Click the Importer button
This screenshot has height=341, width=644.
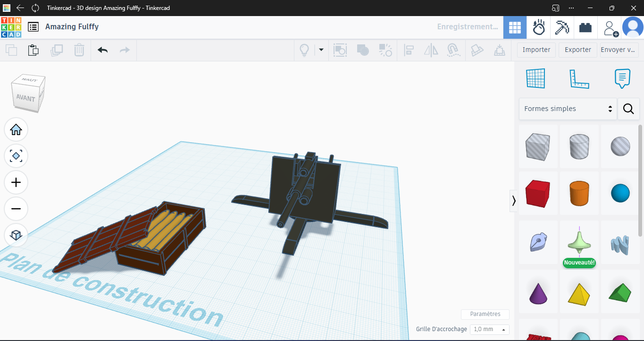click(x=536, y=50)
